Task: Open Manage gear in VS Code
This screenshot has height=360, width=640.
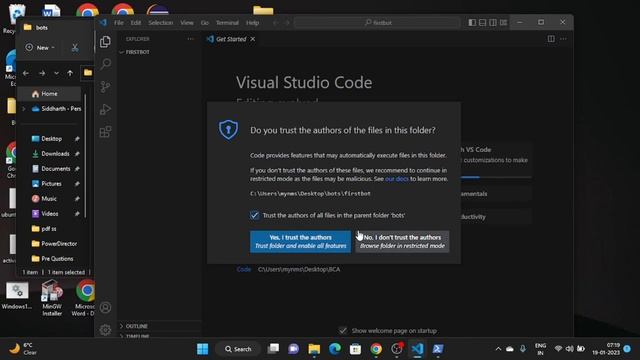Action: point(105,329)
